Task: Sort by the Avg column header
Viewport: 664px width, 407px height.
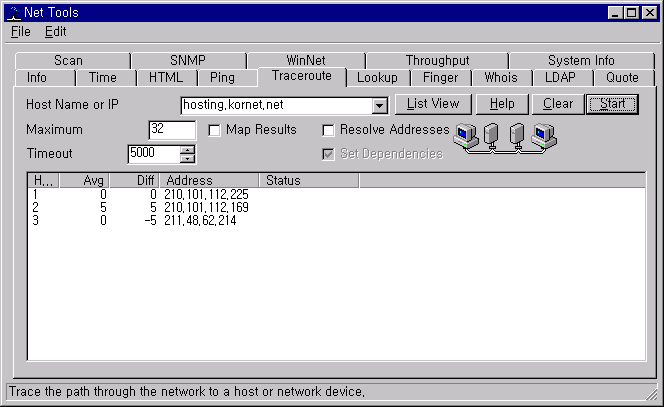Action: point(85,180)
